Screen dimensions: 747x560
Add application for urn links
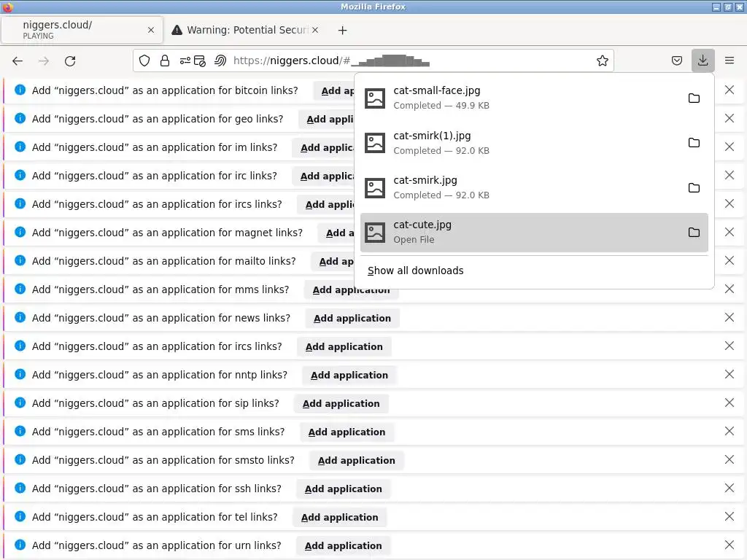click(343, 545)
